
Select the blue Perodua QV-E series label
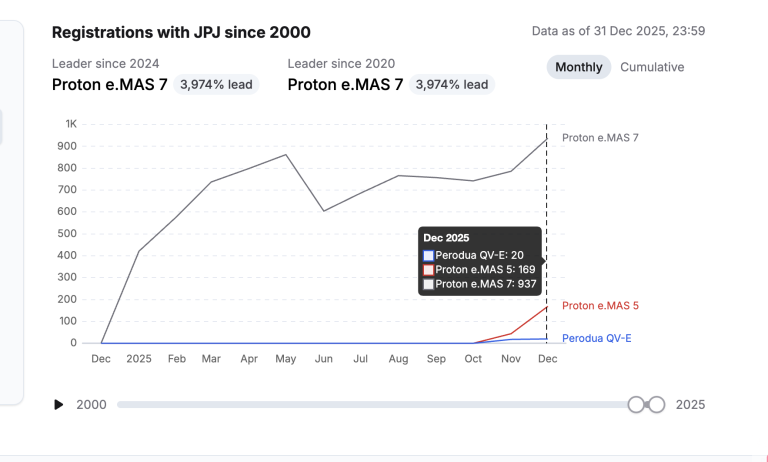point(597,339)
